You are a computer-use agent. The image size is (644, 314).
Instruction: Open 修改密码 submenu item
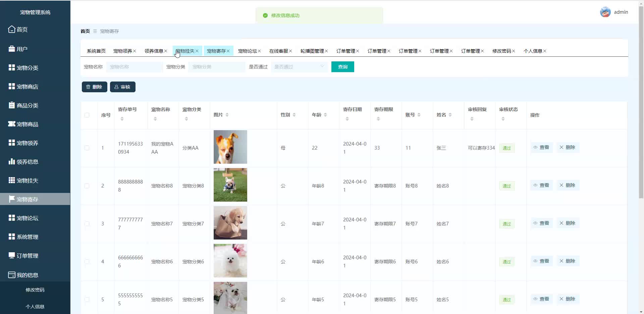pyautogui.click(x=35, y=290)
